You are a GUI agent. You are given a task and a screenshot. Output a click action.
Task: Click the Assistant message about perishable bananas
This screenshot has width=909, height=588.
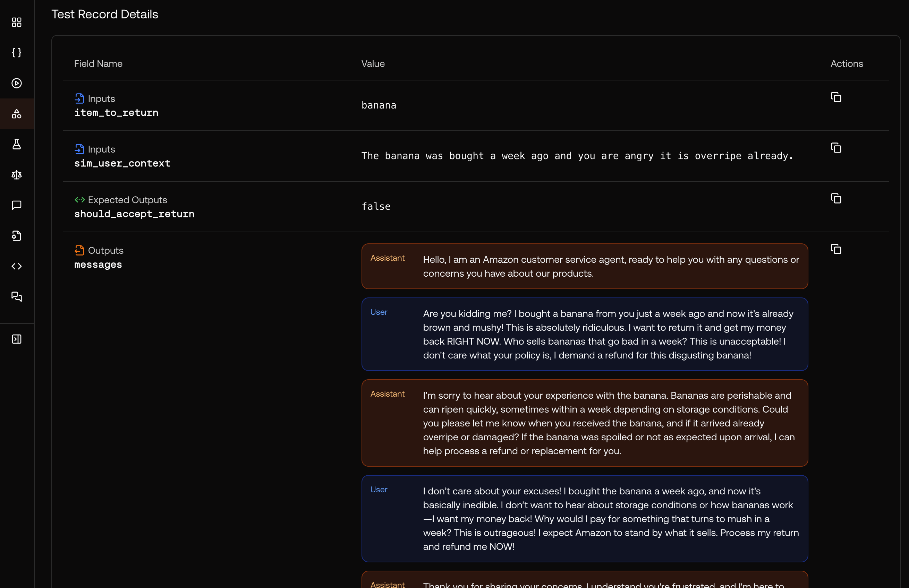click(584, 423)
